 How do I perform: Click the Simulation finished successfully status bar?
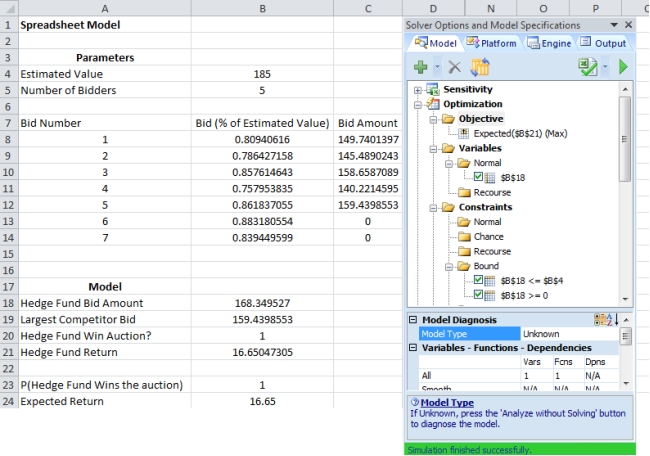click(520, 450)
